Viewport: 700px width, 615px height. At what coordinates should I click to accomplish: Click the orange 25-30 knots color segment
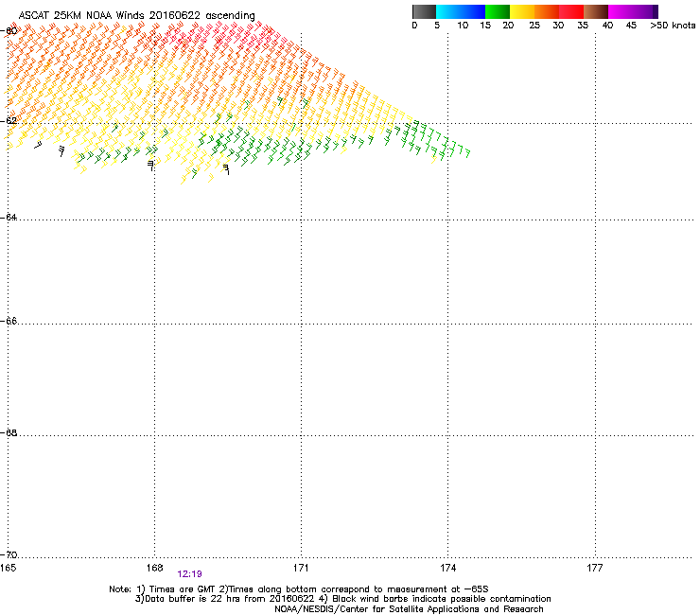547,11
